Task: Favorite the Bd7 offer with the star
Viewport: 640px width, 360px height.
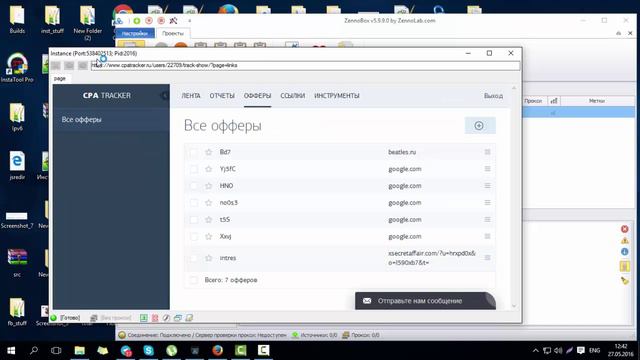Action: pyautogui.click(x=209, y=152)
